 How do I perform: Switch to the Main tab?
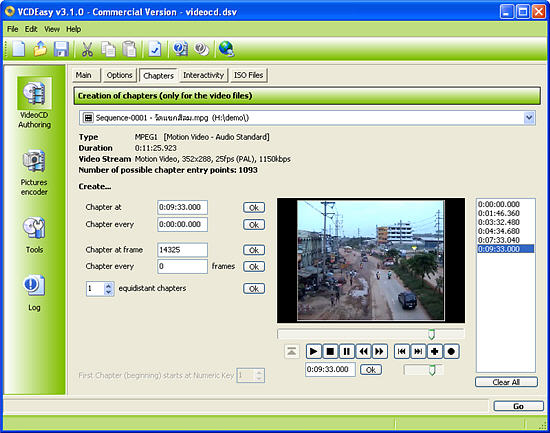86,75
